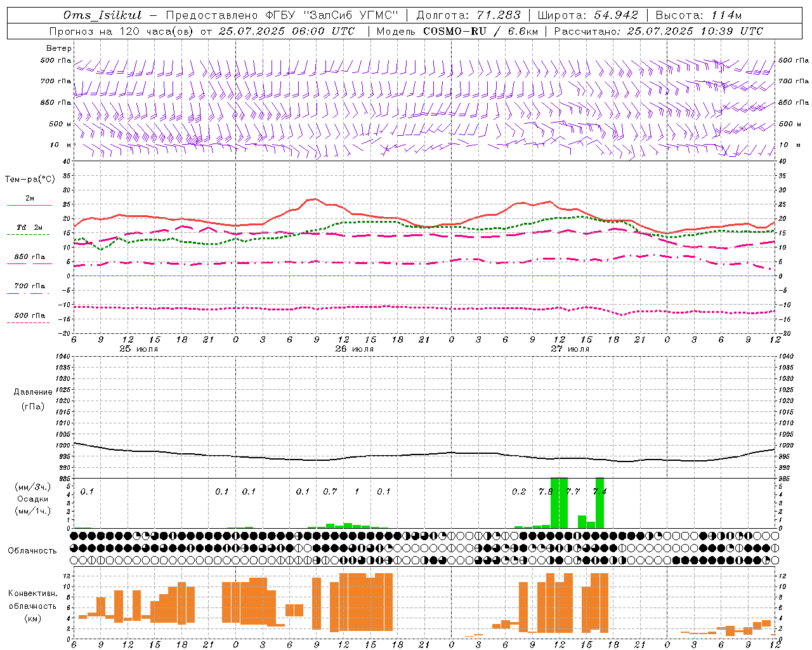
Task: Select the 'Td 2м' dew point legend label
Action: pyautogui.click(x=30, y=227)
